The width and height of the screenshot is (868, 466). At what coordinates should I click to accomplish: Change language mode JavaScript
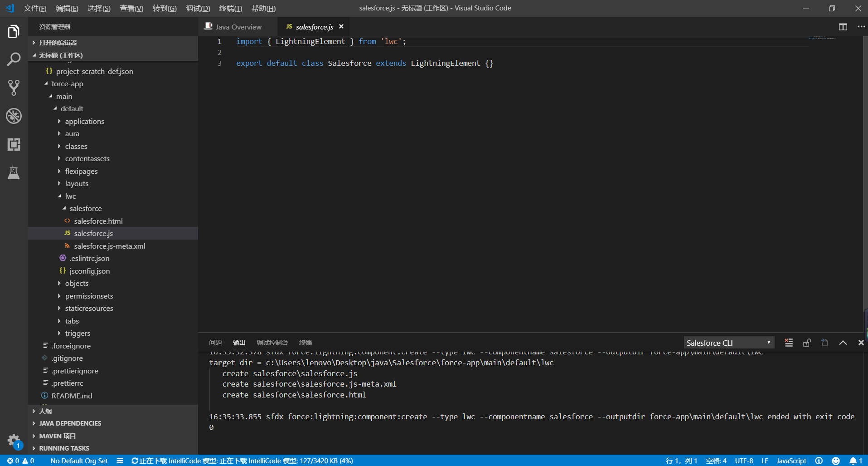791,461
